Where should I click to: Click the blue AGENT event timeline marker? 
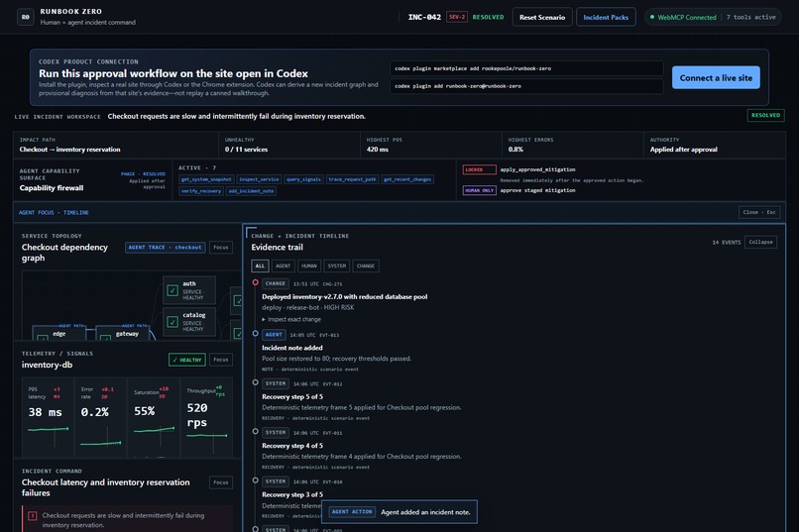point(256,334)
